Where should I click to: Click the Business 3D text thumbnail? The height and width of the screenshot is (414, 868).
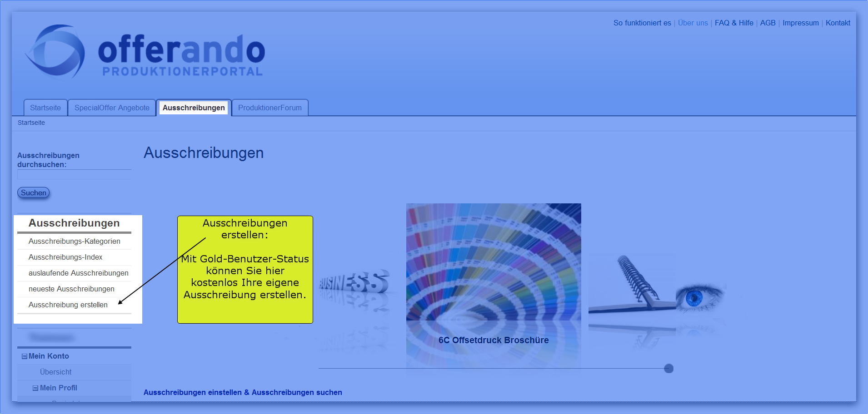click(354, 282)
